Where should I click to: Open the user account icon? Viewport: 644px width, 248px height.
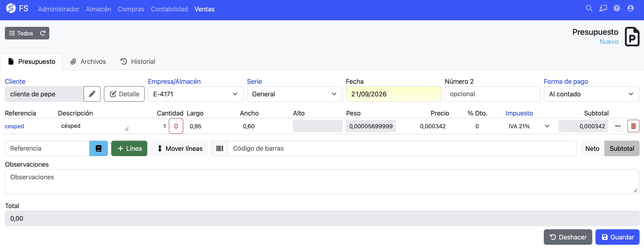[x=630, y=8]
